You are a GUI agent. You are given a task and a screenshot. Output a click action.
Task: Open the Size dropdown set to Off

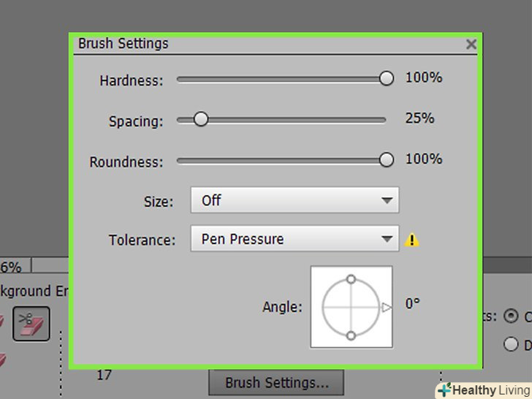tap(294, 200)
